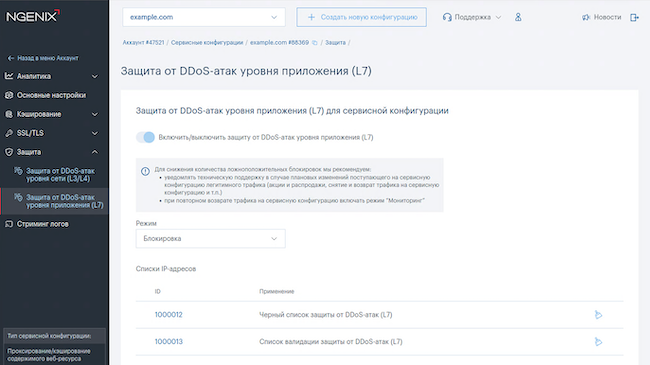Click the Кэширование icon
This screenshot has width=650, height=365.
[9, 114]
